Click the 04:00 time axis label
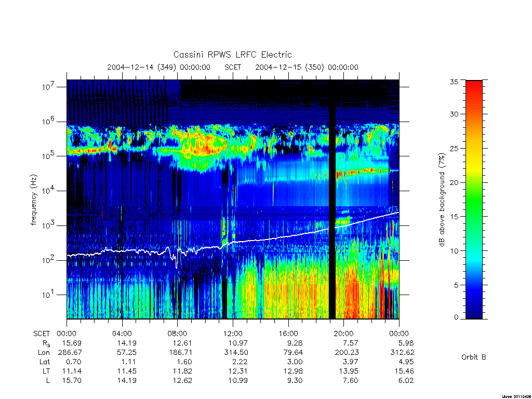The width and height of the screenshot is (532, 399). (x=122, y=334)
